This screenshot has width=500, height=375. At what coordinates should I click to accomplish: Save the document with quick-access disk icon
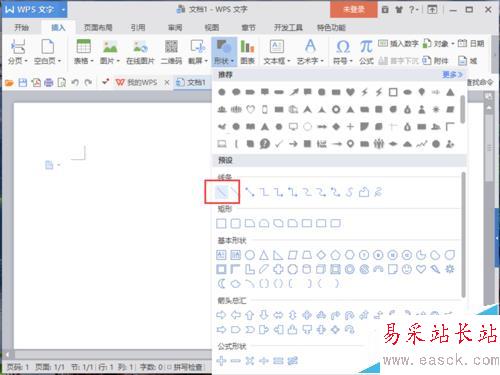click(x=23, y=82)
